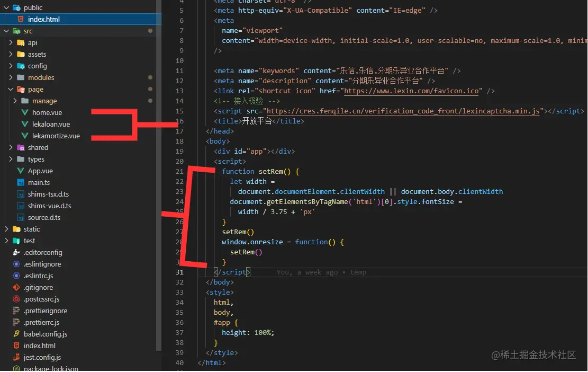Open .prettierignore file
The image size is (588, 372).
coord(46,311)
